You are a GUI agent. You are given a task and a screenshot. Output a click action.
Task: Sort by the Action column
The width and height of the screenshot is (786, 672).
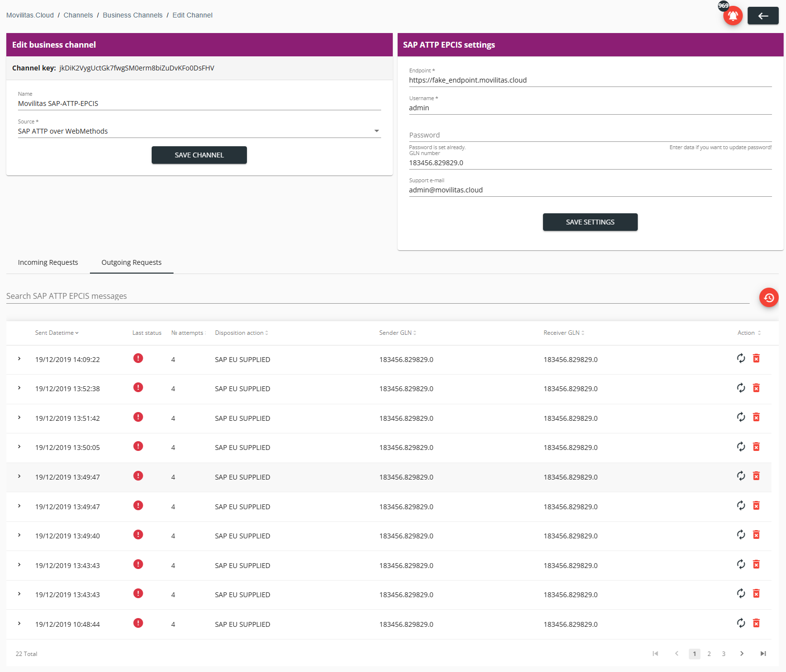click(749, 333)
